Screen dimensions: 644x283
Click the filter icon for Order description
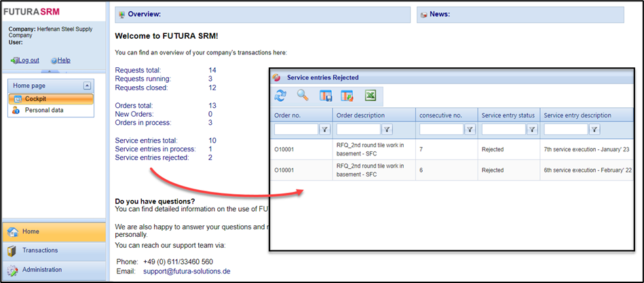click(x=387, y=129)
